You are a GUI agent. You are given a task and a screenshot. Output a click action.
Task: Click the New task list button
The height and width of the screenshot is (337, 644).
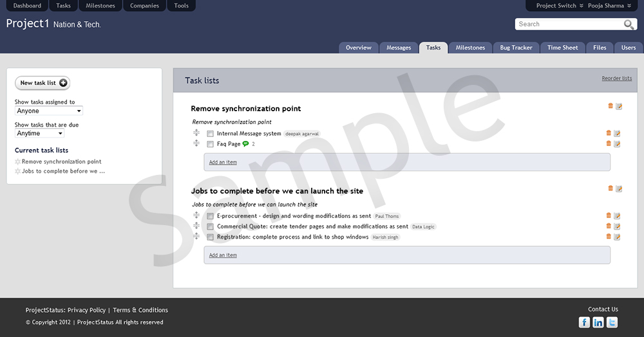pyautogui.click(x=43, y=83)
